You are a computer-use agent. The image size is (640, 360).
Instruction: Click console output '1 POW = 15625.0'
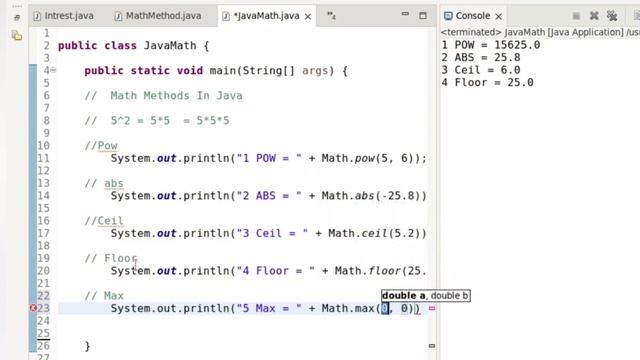[491, 45]
